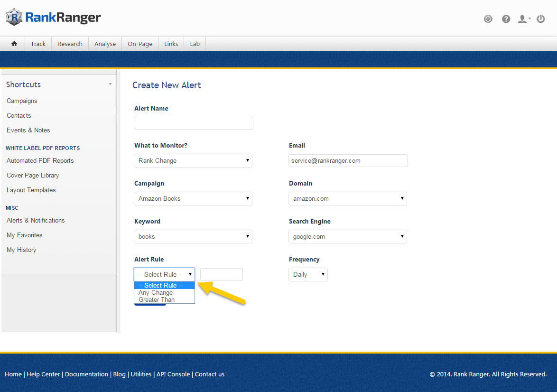Open the Research menu tab

pyautogui.click(x=70, y=44)
